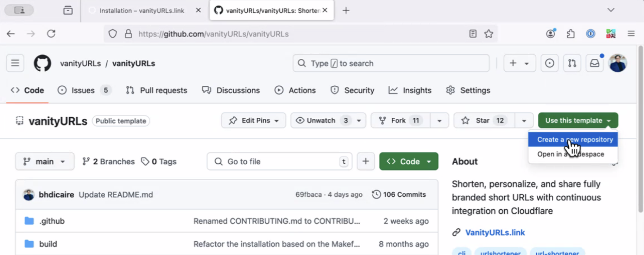Focus the Type / to search field
The height and width of the screenshot is (255, 644).
[x=391, y=63]
